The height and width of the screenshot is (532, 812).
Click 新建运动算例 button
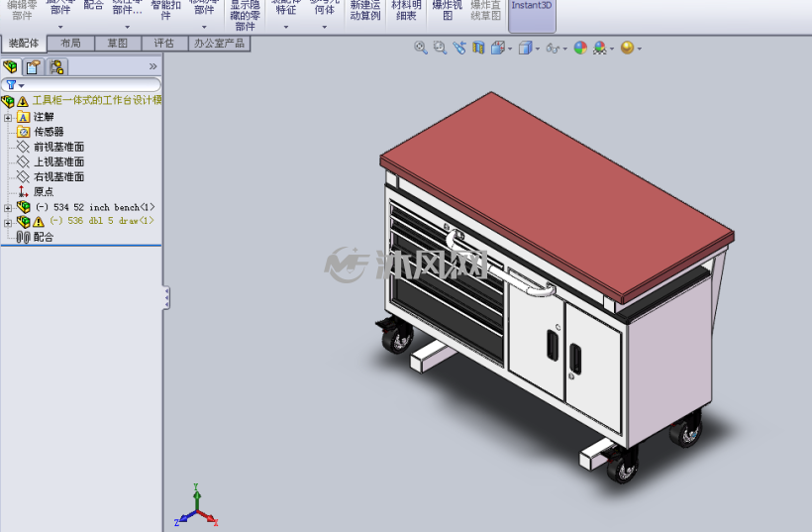365,10
